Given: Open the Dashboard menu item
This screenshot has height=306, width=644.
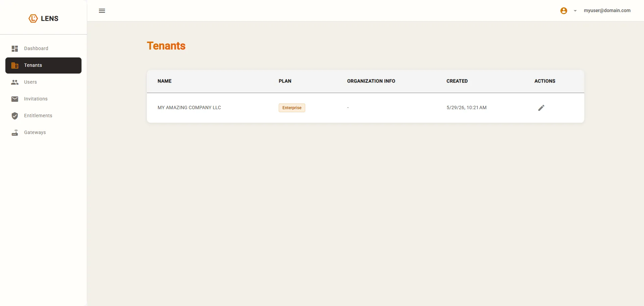Looking at the screenshot, I should click(x=43, y=49).
